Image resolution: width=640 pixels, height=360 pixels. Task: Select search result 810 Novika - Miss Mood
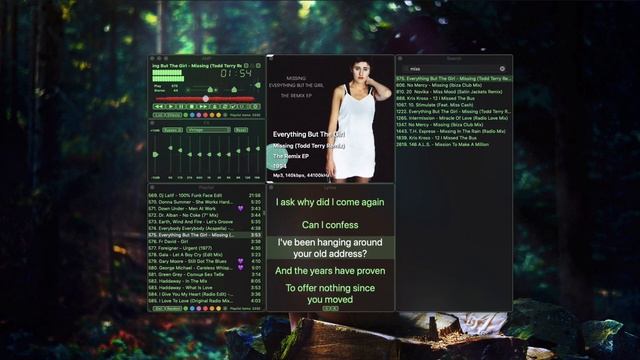point(454,91)
